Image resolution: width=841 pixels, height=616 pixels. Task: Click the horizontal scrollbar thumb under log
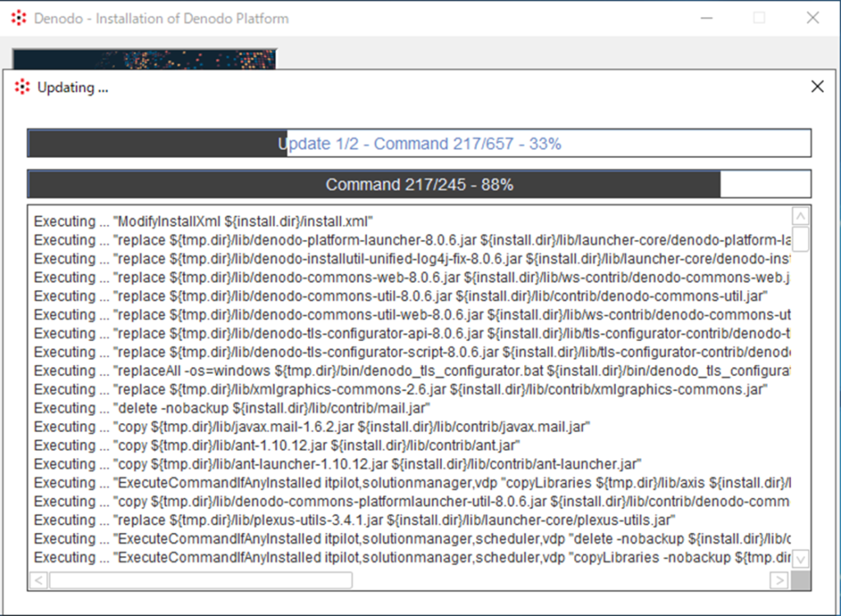pyautogui.click(x=200, y=581)
